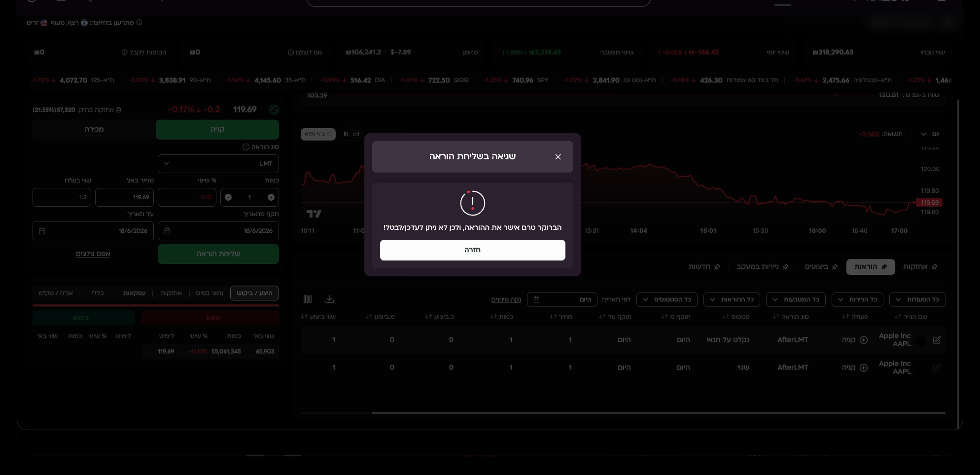
Task: Click the pin icon on the אחזקות tab
Action: coord(935,267)
